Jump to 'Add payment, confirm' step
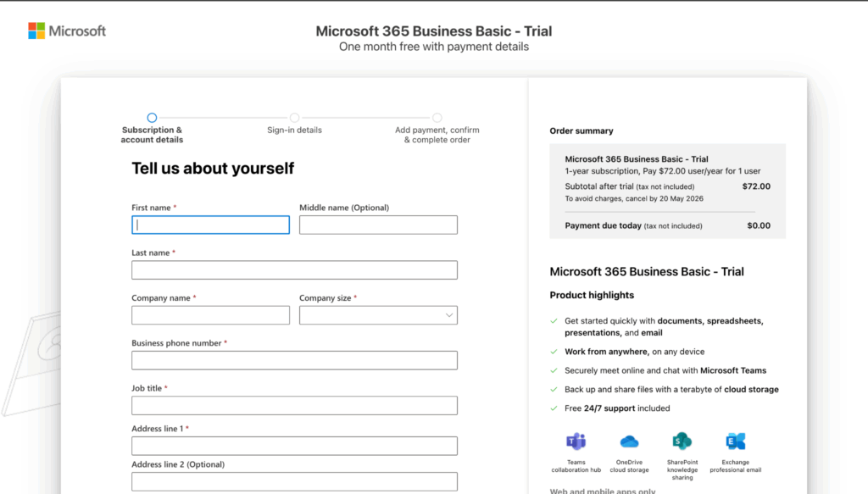 437,119
